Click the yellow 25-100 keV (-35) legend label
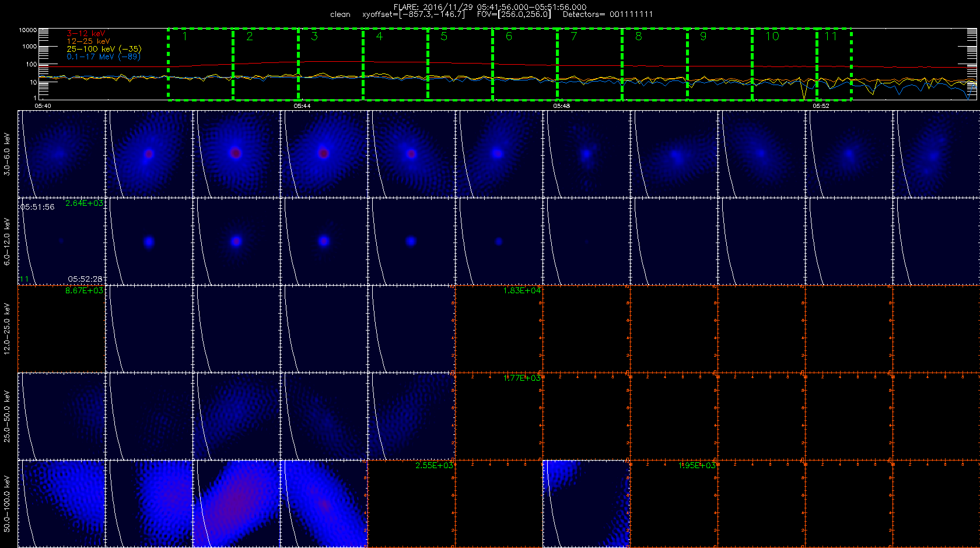This screenshot has width=980, height=548. coord(104,49)
